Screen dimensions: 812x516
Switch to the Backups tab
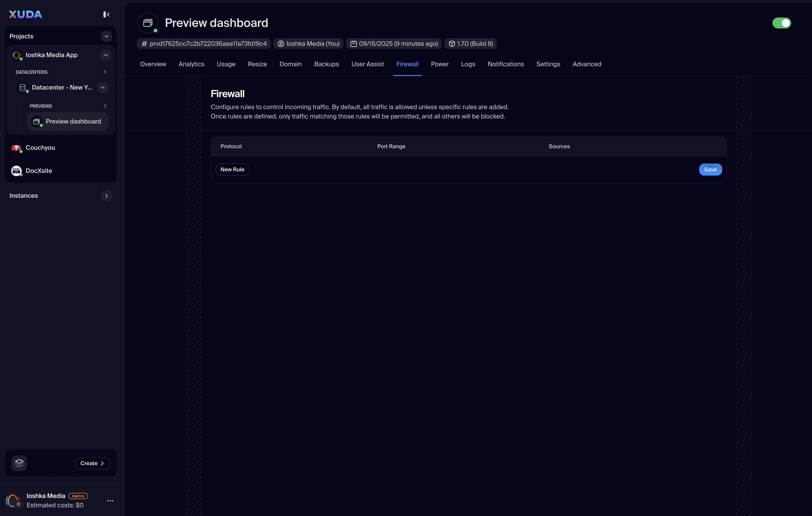click(326, 64)
